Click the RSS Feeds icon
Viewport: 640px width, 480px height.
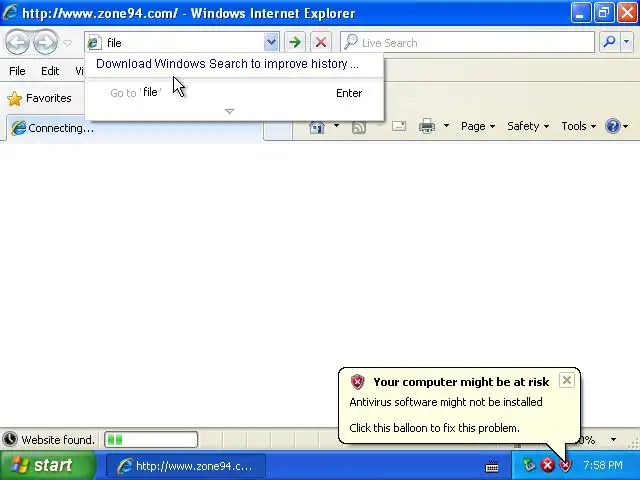[359, 127]
